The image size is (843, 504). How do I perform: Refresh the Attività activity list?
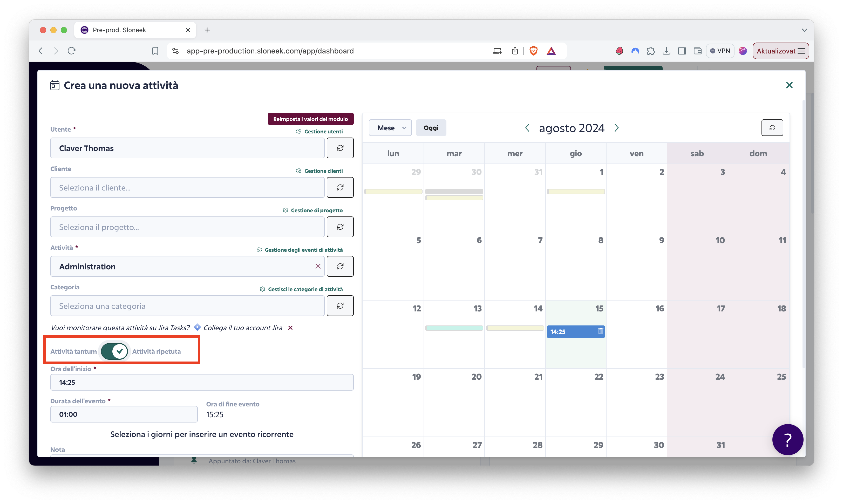(340, 266)
